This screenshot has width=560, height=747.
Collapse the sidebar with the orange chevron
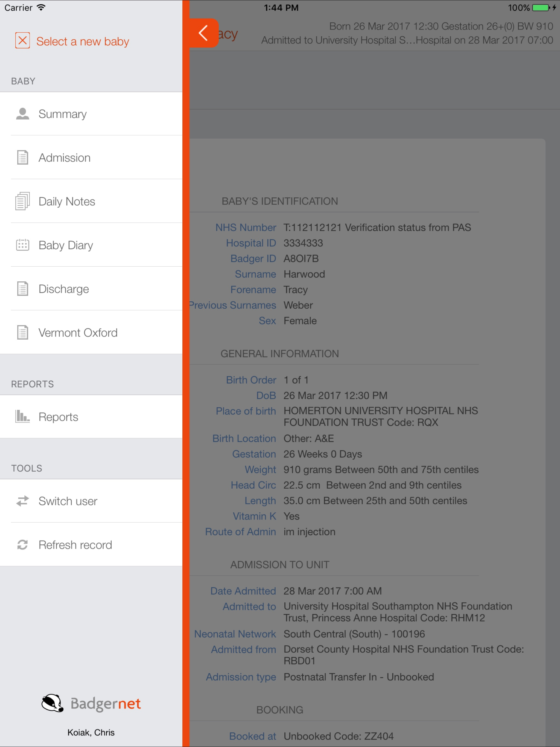click(x=203, y=33)
